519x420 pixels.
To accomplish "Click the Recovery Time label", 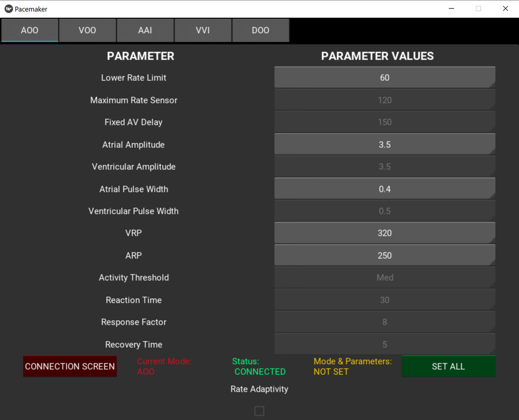I will 134,344.
